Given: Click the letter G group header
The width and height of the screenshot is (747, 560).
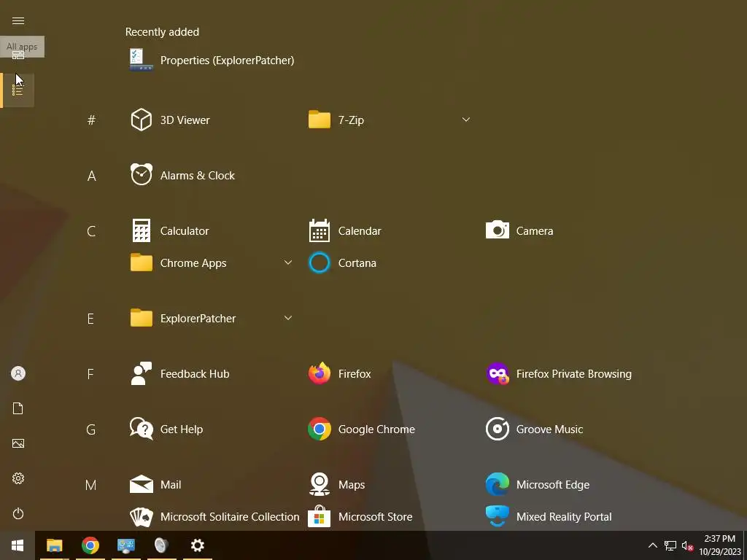Looking at the screenshot, I should click(91, 429).
